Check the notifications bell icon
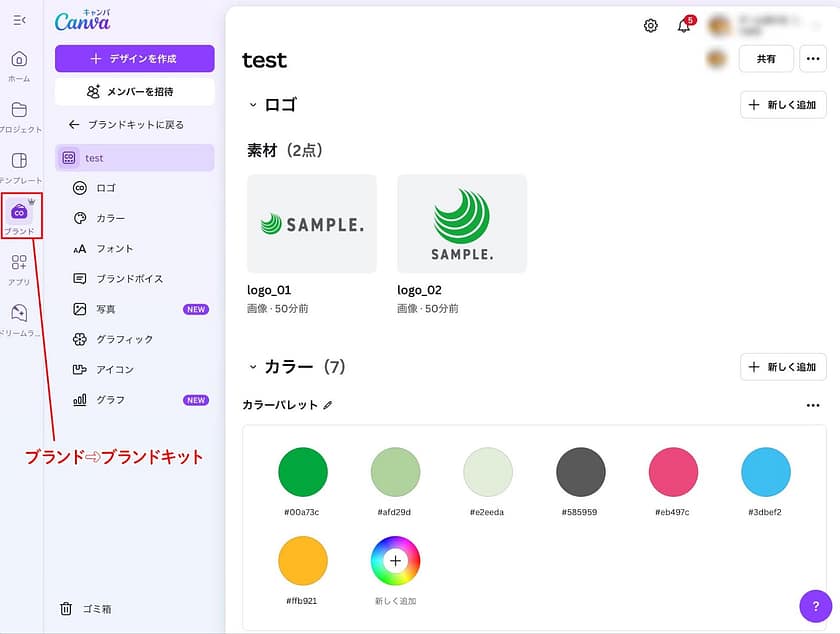This screenshot has width=840, height=634. [684, 26]
